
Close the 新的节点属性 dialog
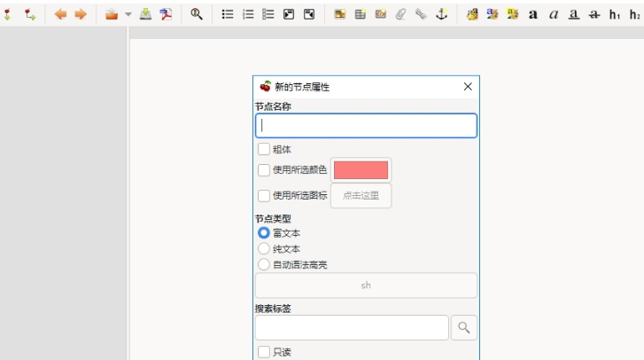[x=468, y=87]
